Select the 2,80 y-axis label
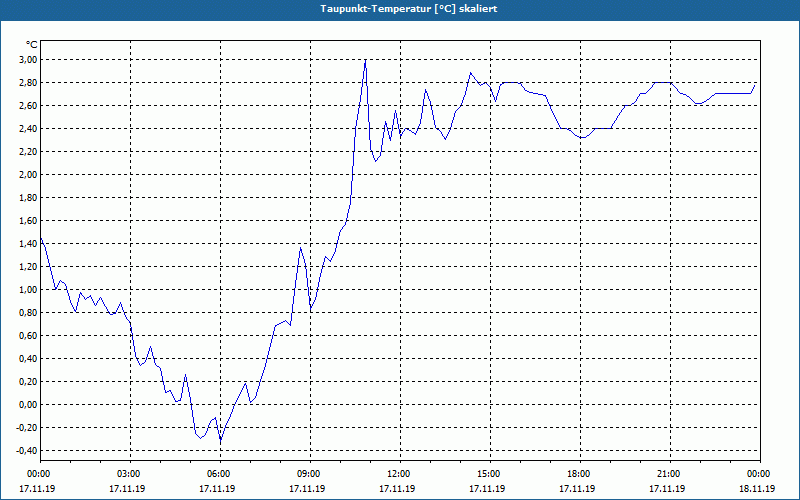 point(29,83)
